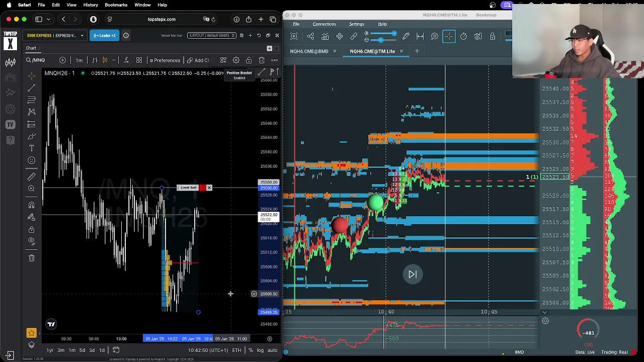The image size is (644, 362).
Task: Click the trash remove drawings tool
Action: (32, 258)
